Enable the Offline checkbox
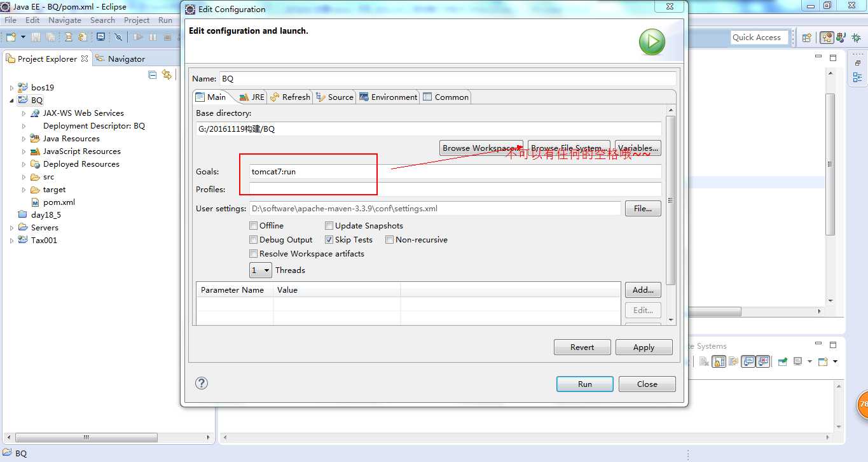The height and width of the screenshot is (462, 868). [253, 225]
